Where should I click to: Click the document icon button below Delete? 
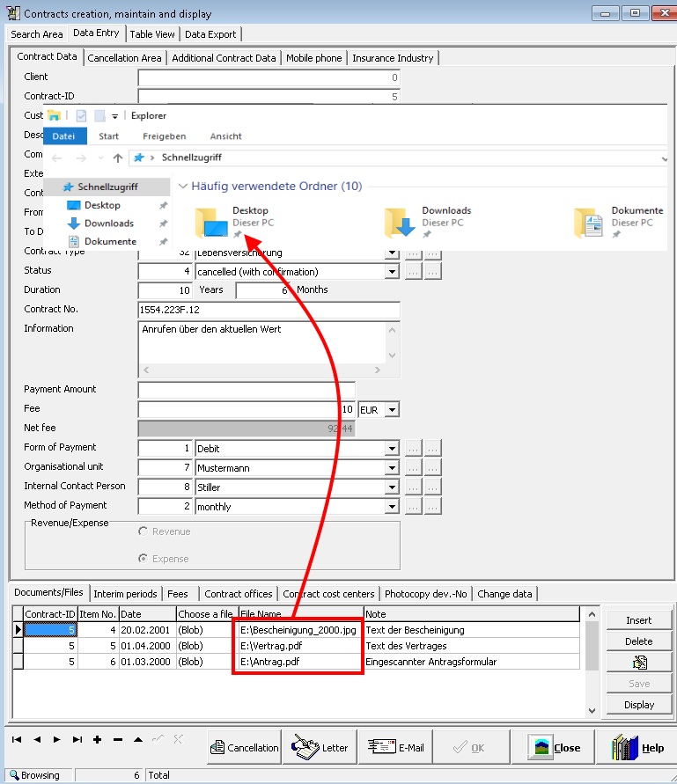[x=639, y=663]
